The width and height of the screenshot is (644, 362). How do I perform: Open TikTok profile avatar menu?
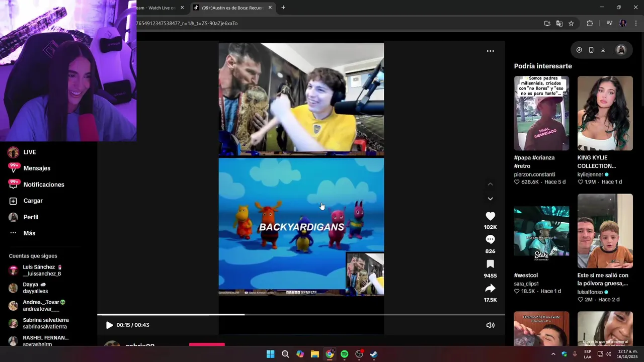(621, 50)
